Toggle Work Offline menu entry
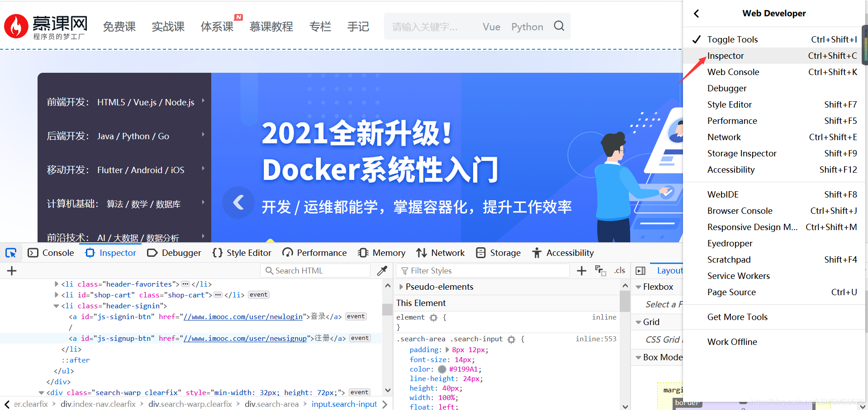The image size is (868, 410). click(774, 342)
